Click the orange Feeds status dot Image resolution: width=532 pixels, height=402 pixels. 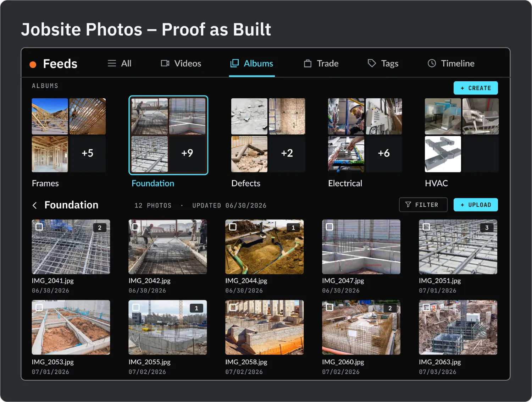[33, 64]
